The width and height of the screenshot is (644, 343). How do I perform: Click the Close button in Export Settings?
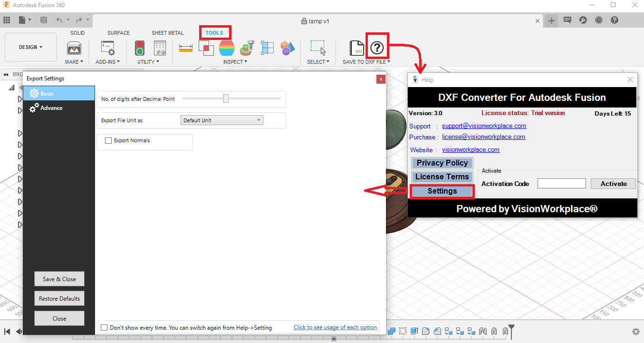coord(59,319)
